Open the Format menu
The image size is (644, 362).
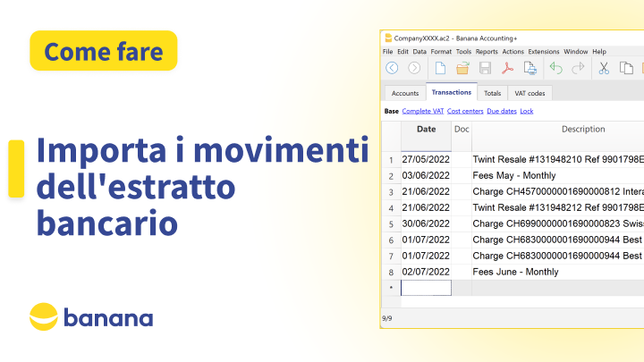tap(441, 51)
